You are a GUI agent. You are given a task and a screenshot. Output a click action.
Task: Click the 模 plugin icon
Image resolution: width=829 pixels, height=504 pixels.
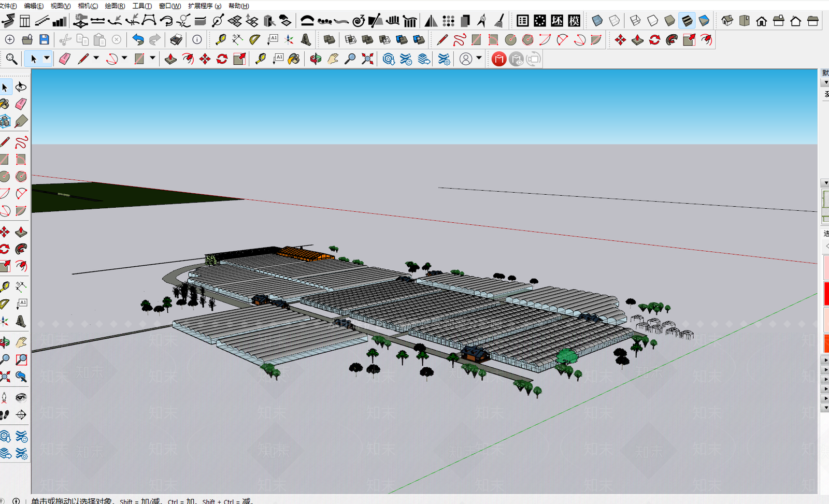tap(574, 21)
